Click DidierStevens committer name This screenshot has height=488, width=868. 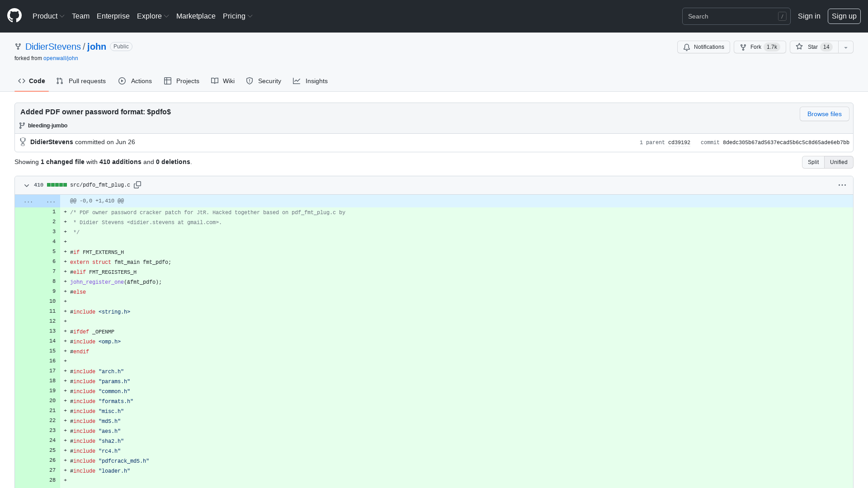pyautogui.click(x=52, y=142)
